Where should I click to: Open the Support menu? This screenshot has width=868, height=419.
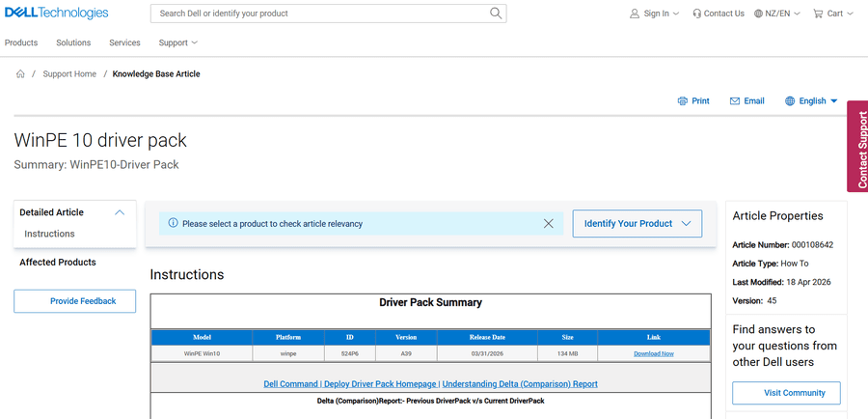[x=174, y=42]
